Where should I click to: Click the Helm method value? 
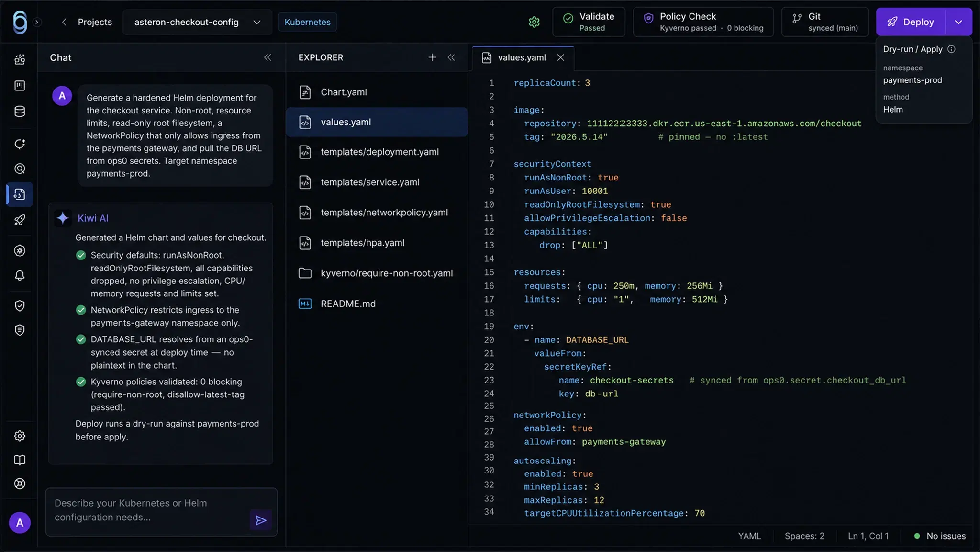coord(893,110)
